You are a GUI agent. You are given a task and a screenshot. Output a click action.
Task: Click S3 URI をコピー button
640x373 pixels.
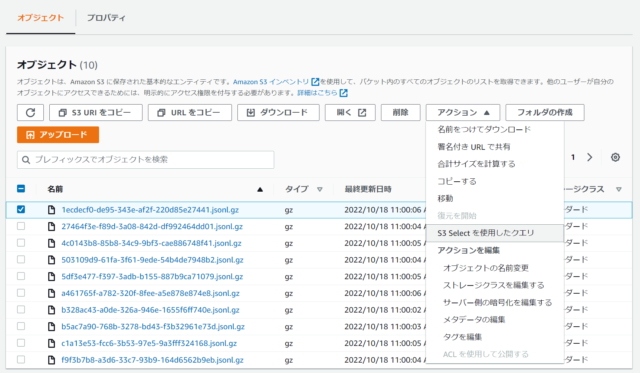point(96,113)
